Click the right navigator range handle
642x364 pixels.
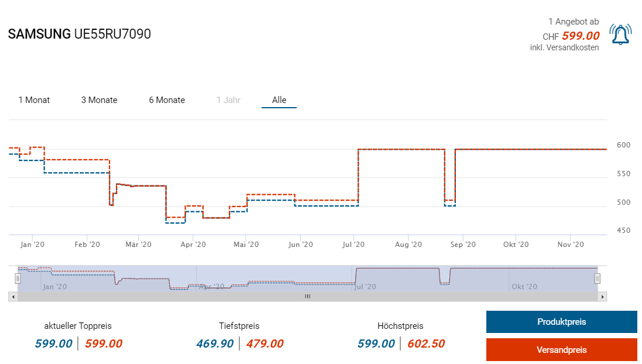pos(598,279)
